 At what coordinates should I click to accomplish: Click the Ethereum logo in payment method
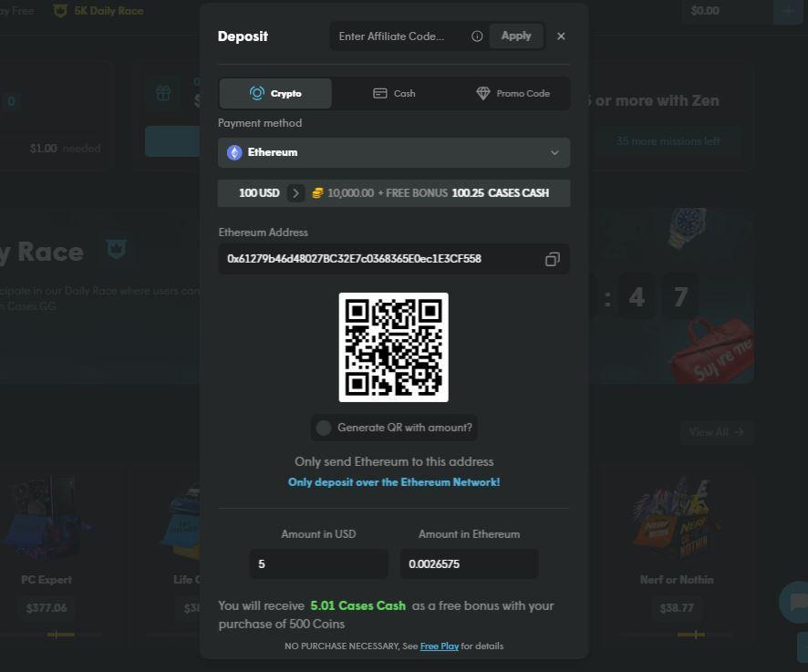point(234,153)
